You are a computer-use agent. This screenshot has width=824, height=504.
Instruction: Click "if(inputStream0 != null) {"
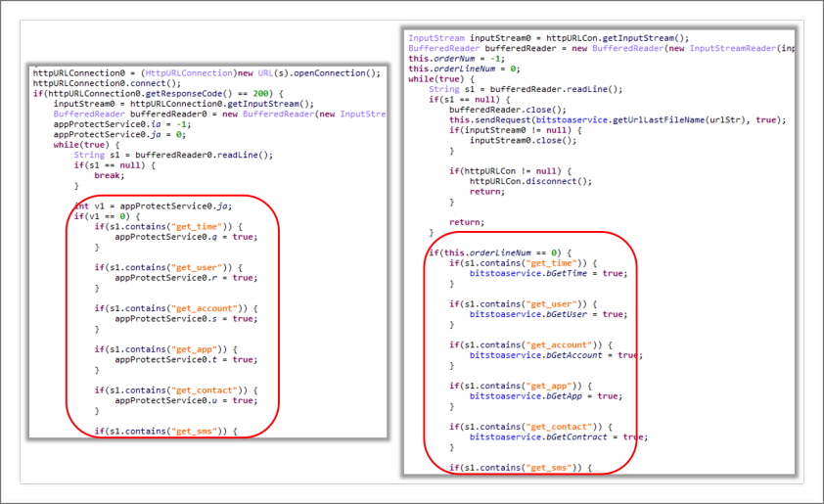pyautogui.click(x=515, y=130)
